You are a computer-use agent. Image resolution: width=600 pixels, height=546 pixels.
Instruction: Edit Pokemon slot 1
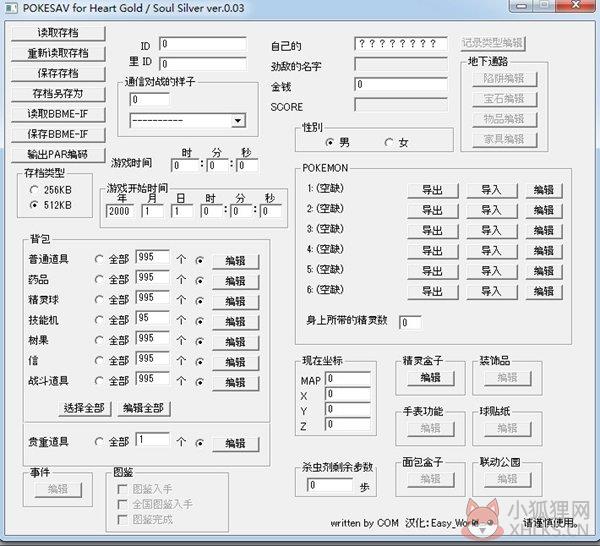point(544,190)
